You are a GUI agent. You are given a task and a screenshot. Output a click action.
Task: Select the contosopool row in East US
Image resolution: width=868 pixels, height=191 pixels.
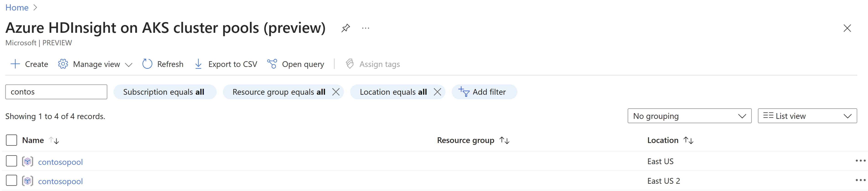point(11,161)
